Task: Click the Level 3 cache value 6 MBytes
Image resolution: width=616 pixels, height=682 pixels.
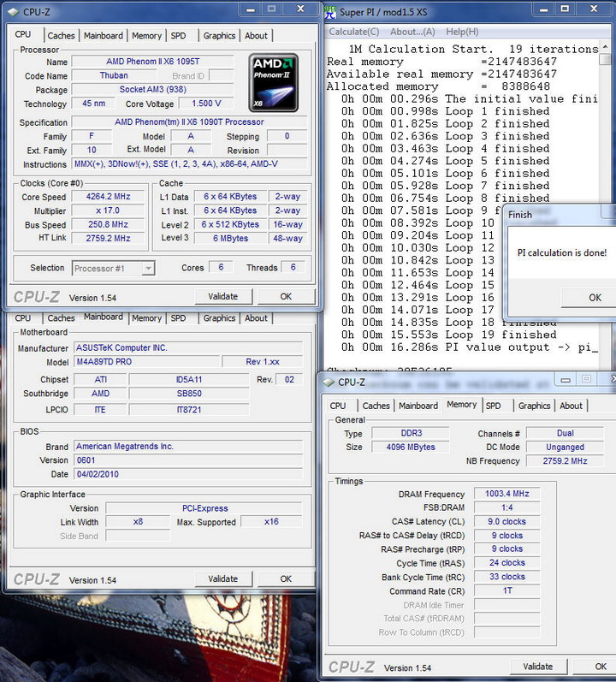Action: (x=230, y=239)
